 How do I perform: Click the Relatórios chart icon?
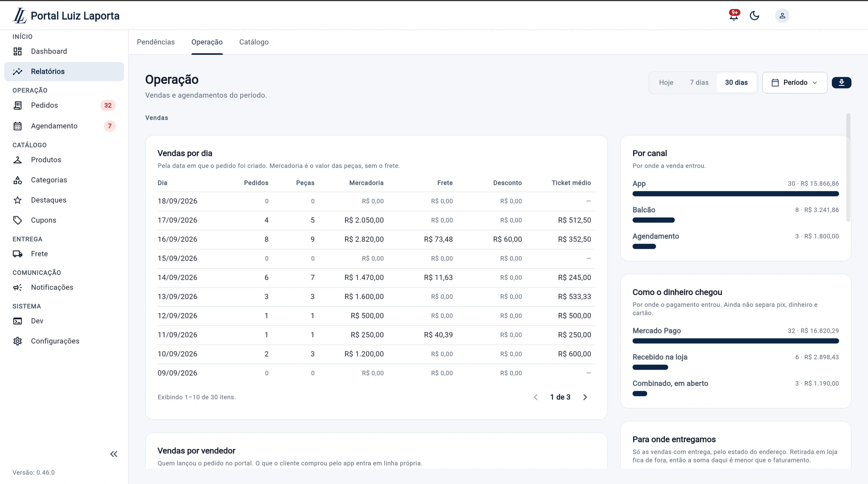coord(18,71)
